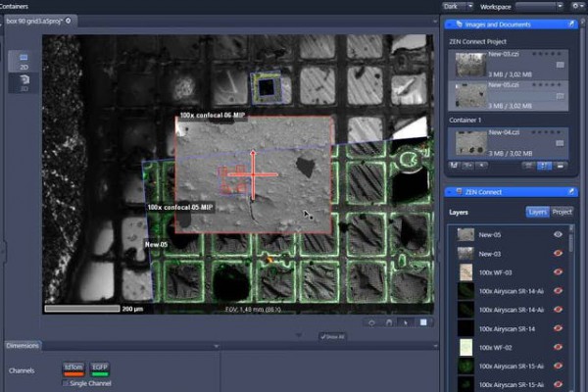Image resolution: width=588 pixels, height=392 pixels.
Task: Click the rightmost view button under the document list
Action: pos(561,166)
